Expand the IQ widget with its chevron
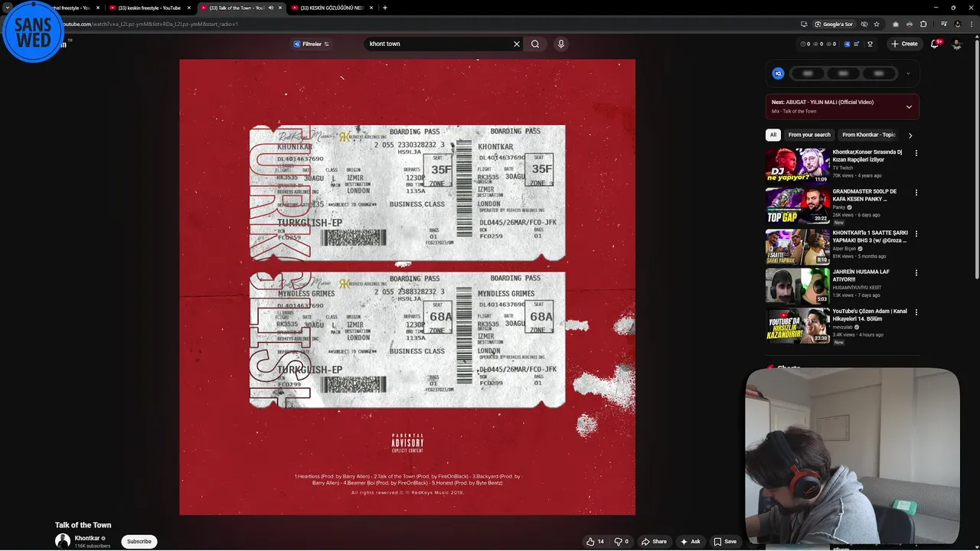980x551 pixels. pos(908,73)
